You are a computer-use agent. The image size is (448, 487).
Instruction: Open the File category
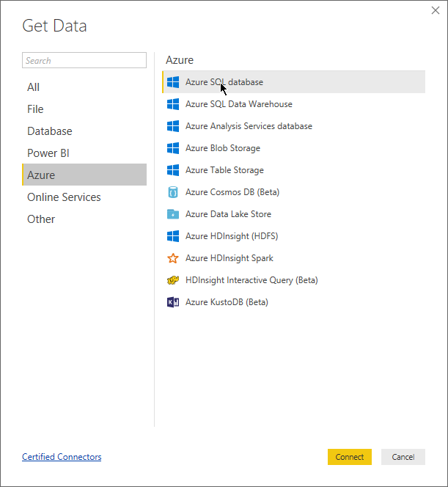(x=35, y=109)
